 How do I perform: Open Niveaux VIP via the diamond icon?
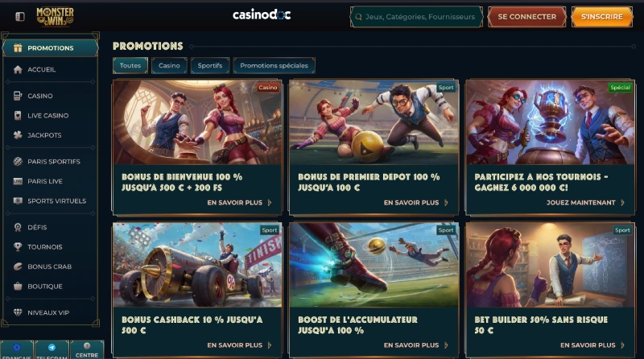[x=18, y=312]
